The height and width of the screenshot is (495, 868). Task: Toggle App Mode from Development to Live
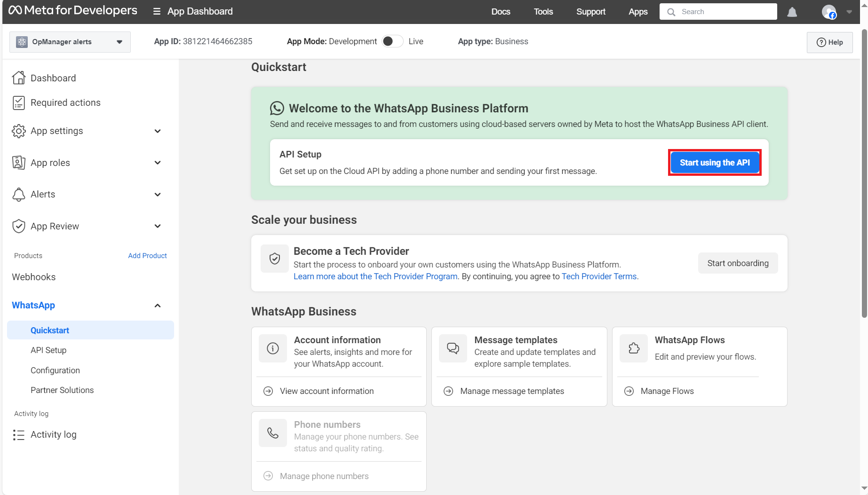point(392,41)
